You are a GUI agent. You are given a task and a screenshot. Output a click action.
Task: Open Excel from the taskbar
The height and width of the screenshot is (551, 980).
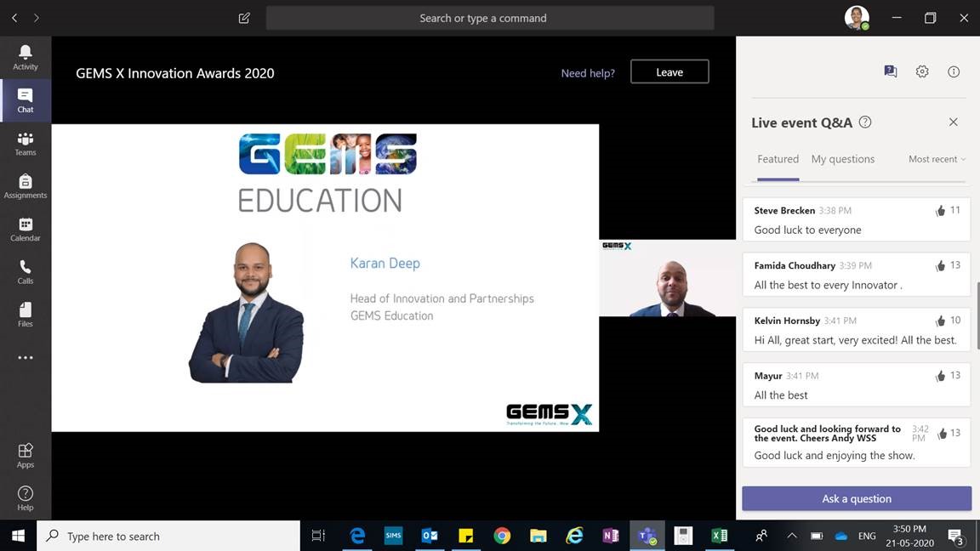coord(720,536)
